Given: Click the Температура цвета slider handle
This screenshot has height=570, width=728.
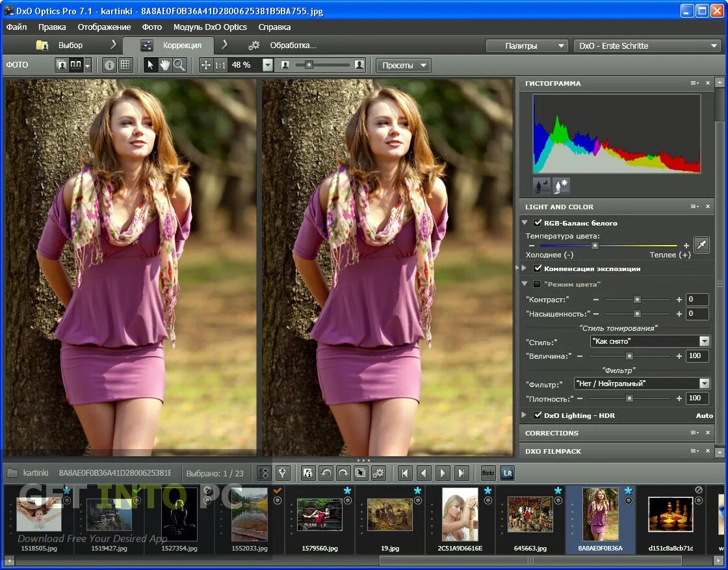Looking at the screenshot, I should click(x=595, y=246).
